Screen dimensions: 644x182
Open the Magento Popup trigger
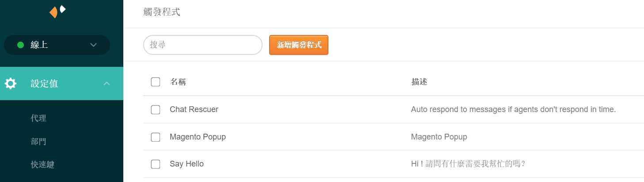click(198, 137)
